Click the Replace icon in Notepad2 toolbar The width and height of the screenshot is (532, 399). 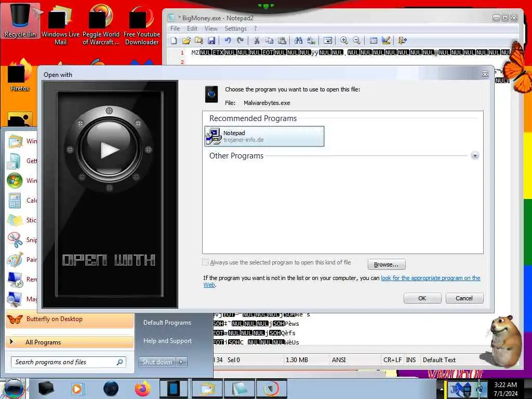click(311, 41)
